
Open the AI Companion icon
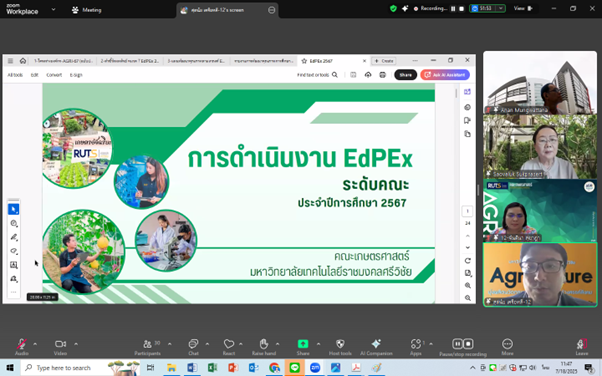point(376,343)
